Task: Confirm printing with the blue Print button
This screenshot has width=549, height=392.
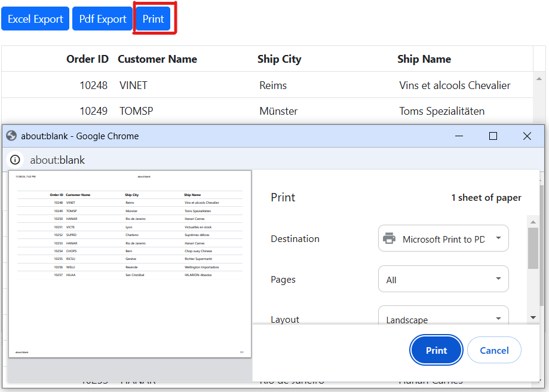Action: pos(436,351)
